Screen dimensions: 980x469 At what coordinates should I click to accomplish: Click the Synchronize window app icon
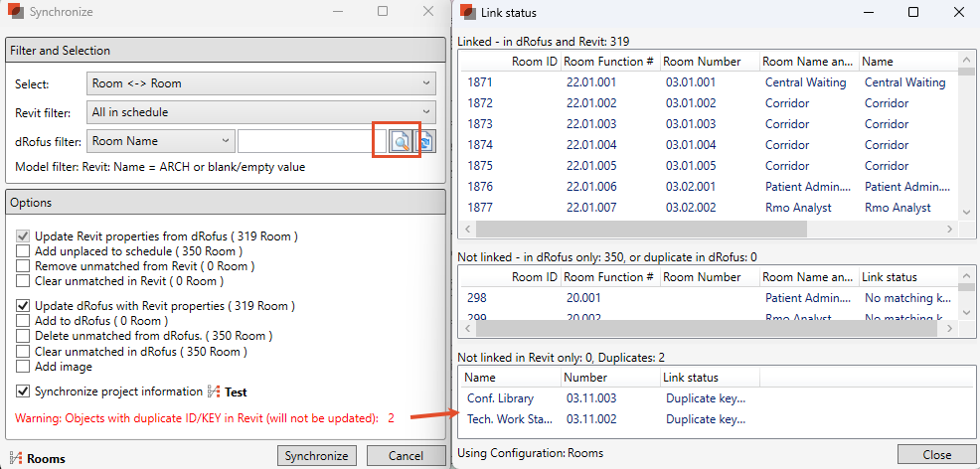16,12
